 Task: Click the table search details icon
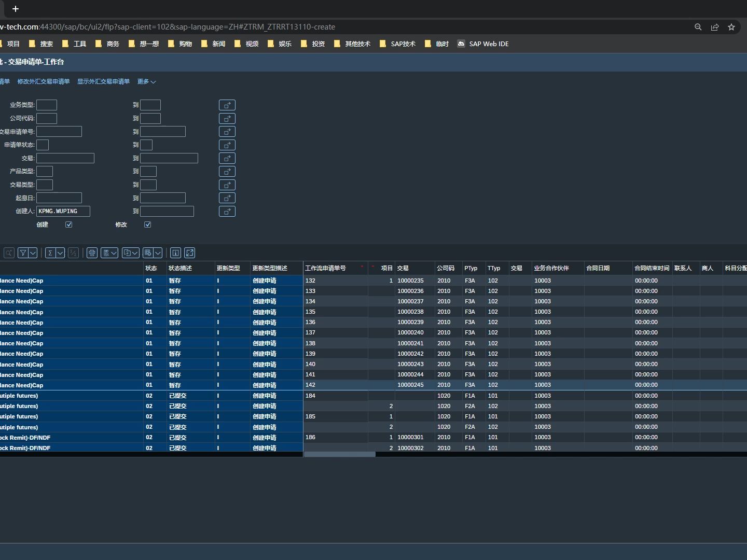(x=9, y=253)
